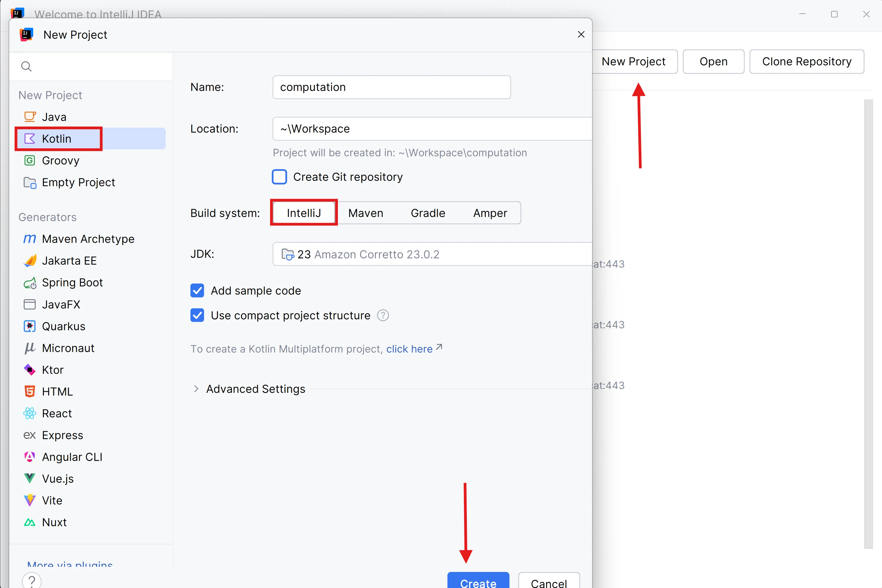Screen dimensions: 882x588
Task: Enable Create Git repository checkbox
Action: 279,177
